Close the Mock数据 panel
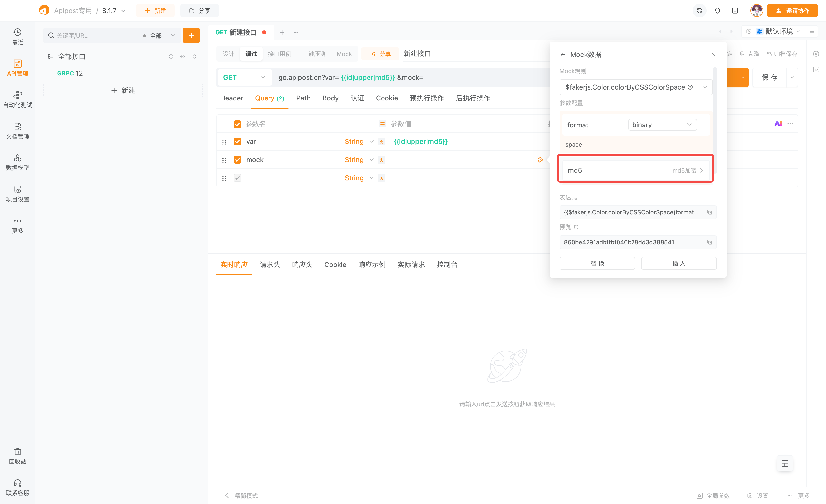The height and width of the screenshot is (504, 826). [x=714, y=54]
